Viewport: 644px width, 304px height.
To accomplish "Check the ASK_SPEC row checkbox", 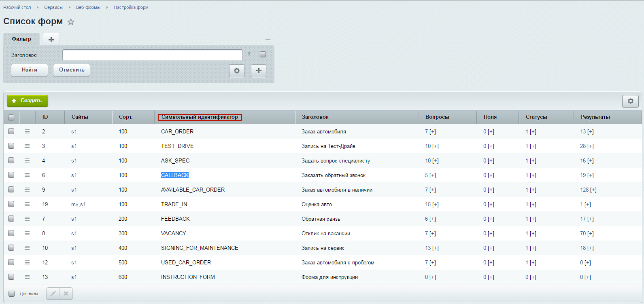I will pyautogui.click(x=11, y=160).
